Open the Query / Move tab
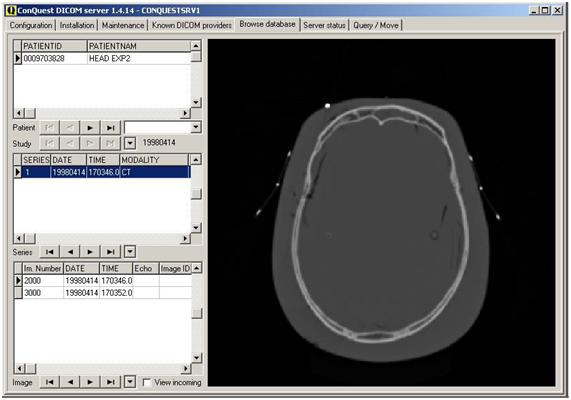The height and width of the screenshot is (400, 571). (x=375, y=26)
